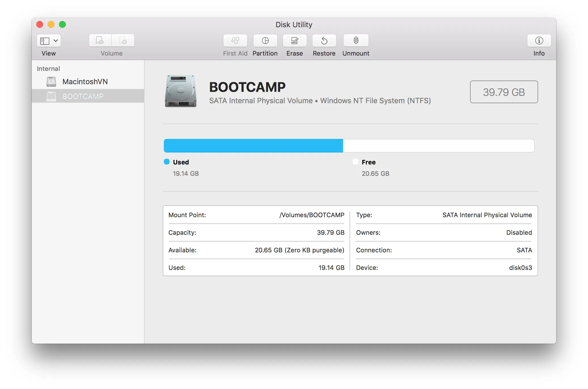Click the Remove Volume icon
The width and height of the screenshot is (588, 389).
(x=123, y=41)
